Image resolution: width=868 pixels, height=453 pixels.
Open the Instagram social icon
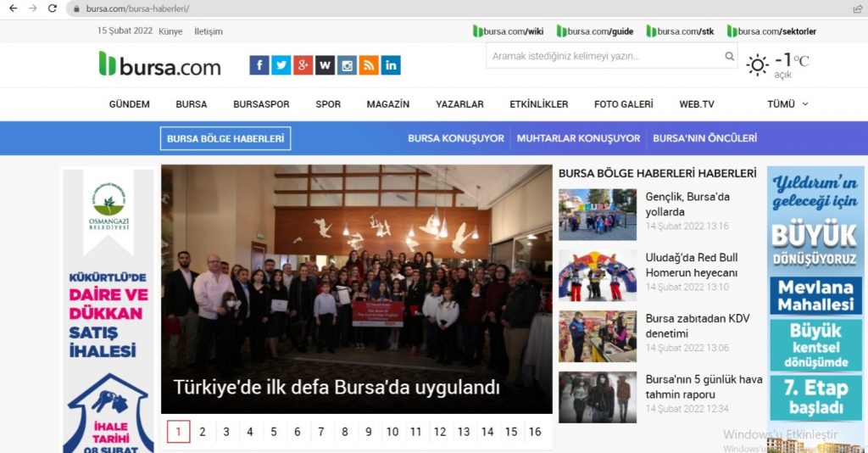347,65
